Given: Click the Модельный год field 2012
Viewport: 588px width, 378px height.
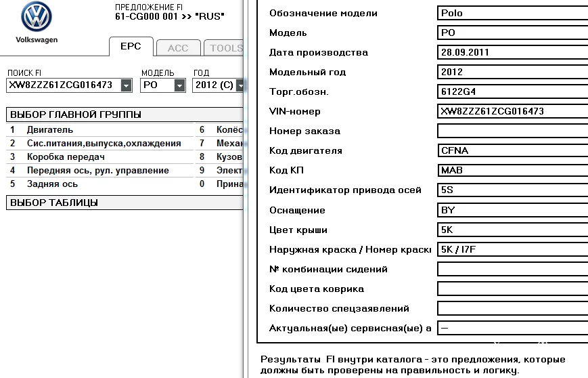Looking at the screenshot, I should [x=513, y=72].
